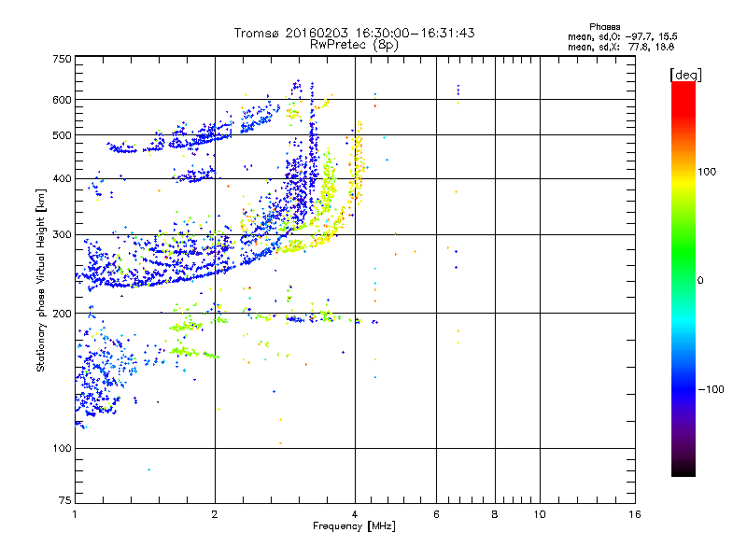Click the plot title "Tromsø 20160203 16:30:00-16:31:43"
Image resolution: width=747 pixels, height=560 pixels.
pyautogui.click(x=354, y=33)
